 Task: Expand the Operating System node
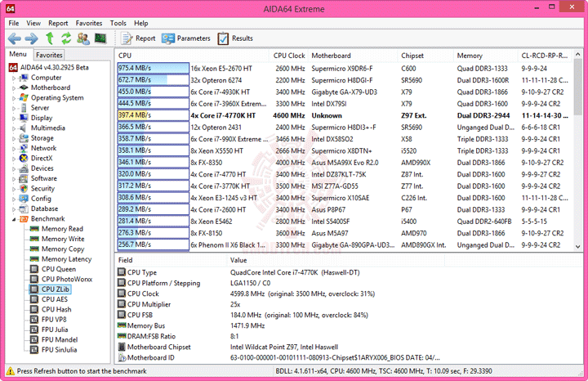tap(14, 98)
